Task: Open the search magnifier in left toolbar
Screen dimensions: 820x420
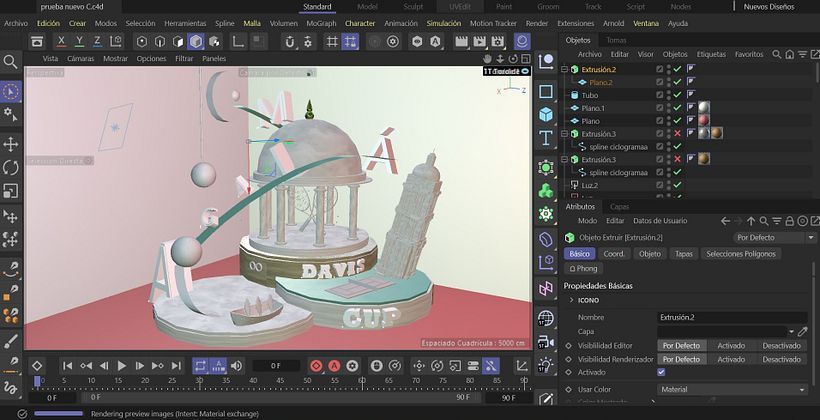Action: pyautogui.click(x=10, y=62)
